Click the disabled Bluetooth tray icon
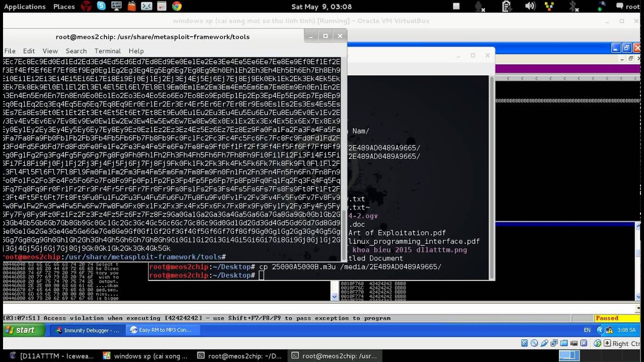 [x=573, y=7]
